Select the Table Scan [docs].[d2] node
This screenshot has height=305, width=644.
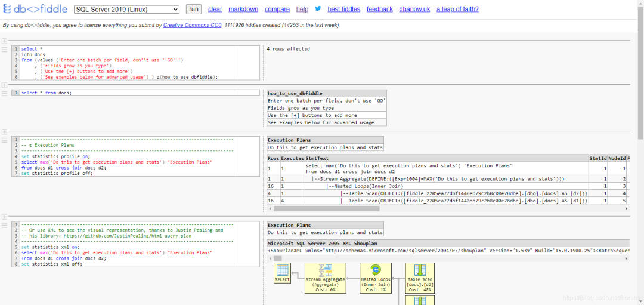pos(420,278)
